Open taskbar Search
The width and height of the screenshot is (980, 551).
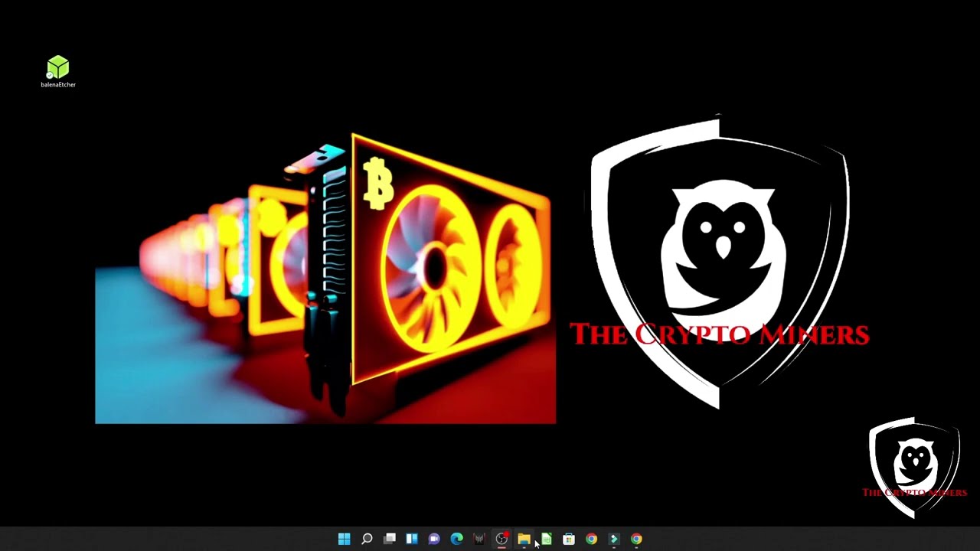pyautogui.click(x=367, y=539)
